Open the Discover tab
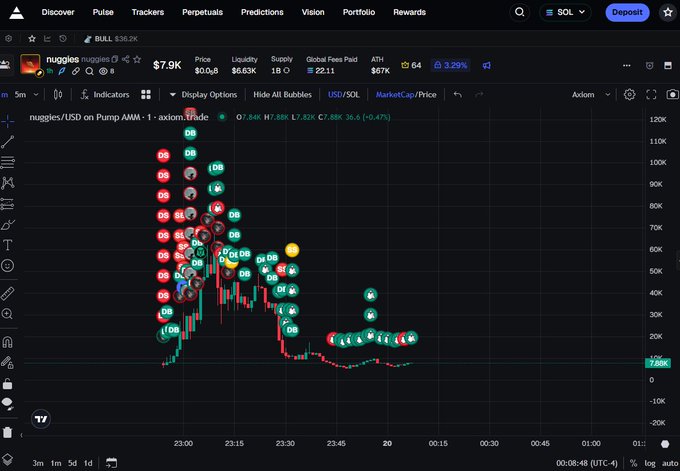The image size is (680, 471). [x=58, y=12]
